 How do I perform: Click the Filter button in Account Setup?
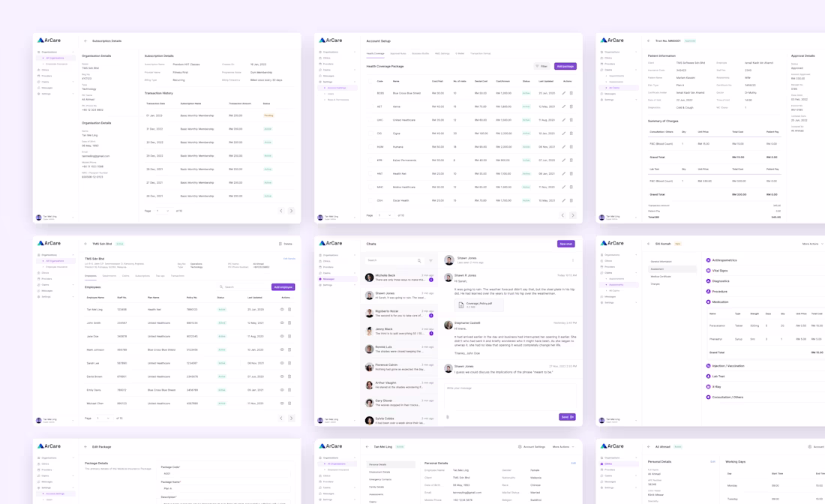[x=541, y=66]
